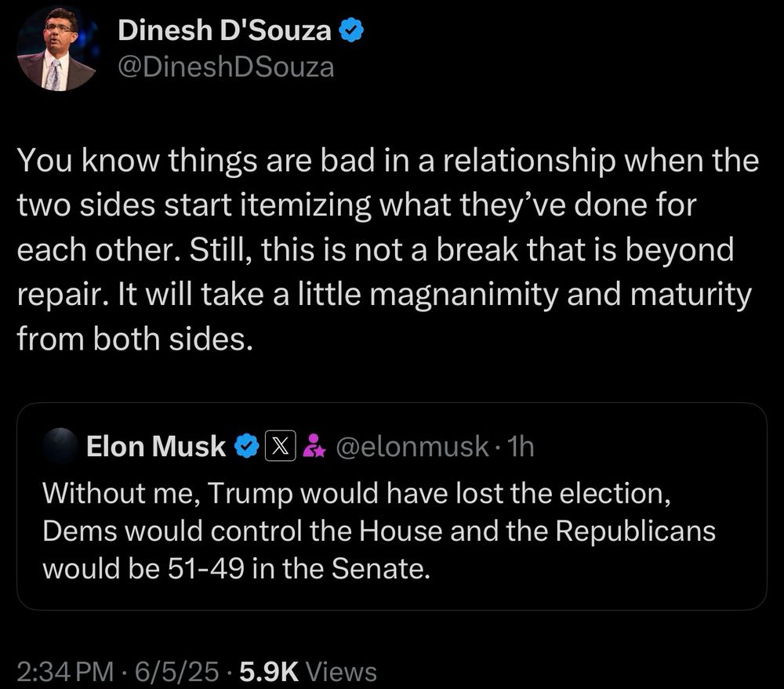Viewport: 784px width, 689px height.
Task: Click the word magnanimity in tweet
Action: pos(463,295)
